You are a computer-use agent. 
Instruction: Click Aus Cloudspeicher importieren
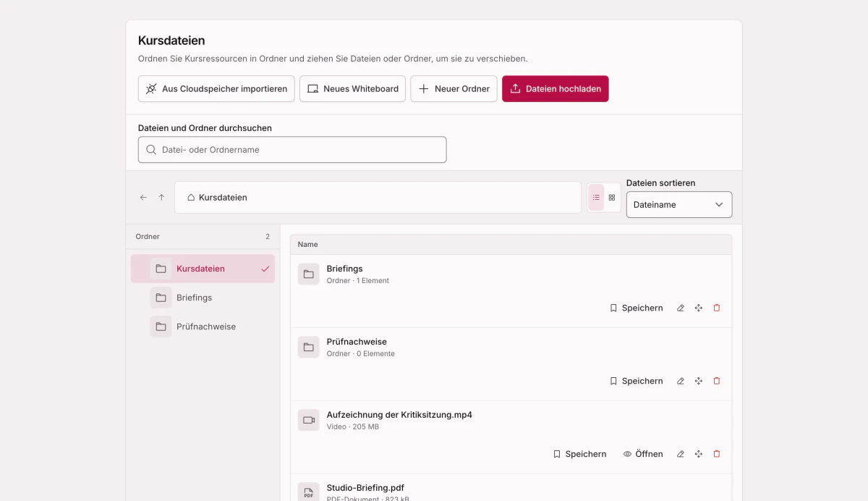(216, 89)
